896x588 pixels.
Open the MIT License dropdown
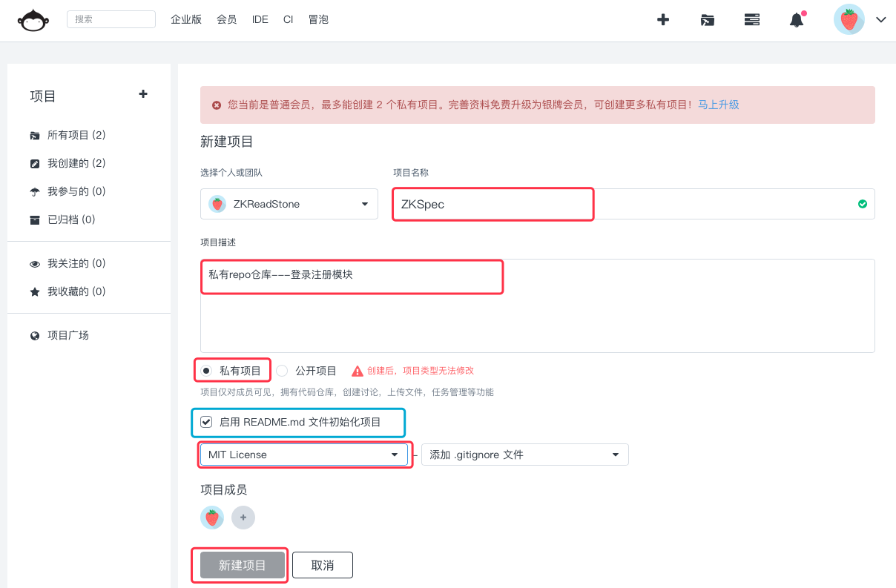click(304, 454)
